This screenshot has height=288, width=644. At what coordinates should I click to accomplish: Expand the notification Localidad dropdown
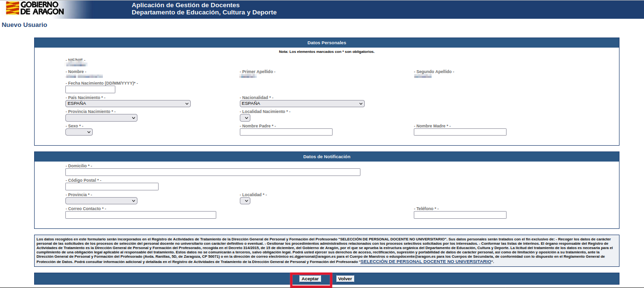coord(245,201)
